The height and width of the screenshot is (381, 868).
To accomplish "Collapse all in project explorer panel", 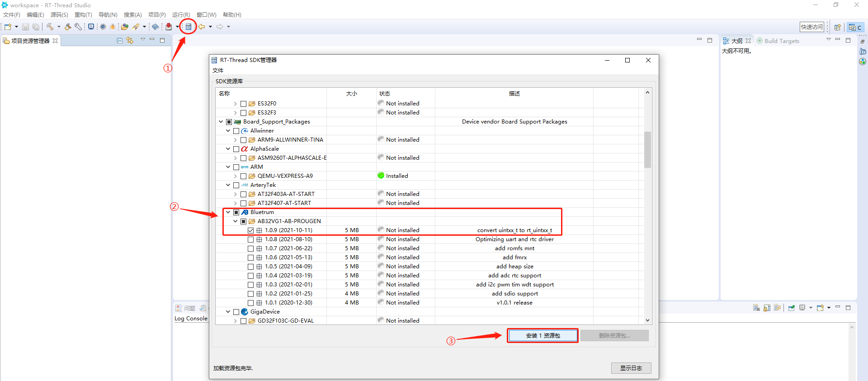I will click(120, 41).
